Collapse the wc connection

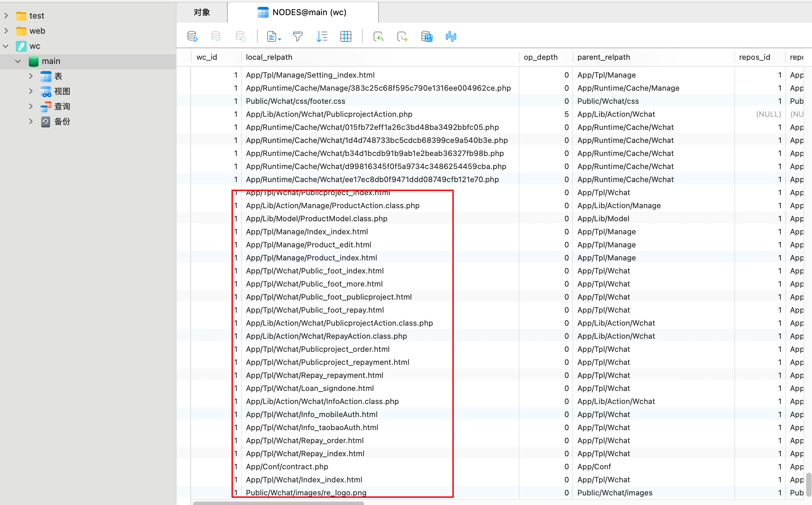(6, 46)
